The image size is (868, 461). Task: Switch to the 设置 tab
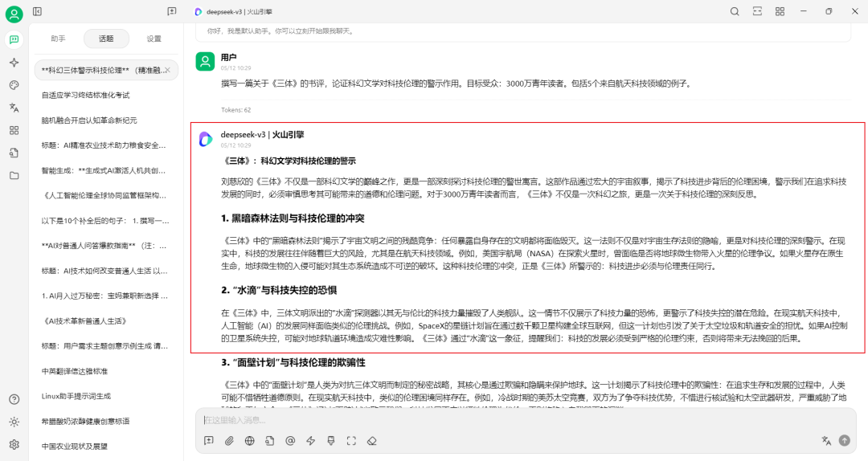[154, 39]
